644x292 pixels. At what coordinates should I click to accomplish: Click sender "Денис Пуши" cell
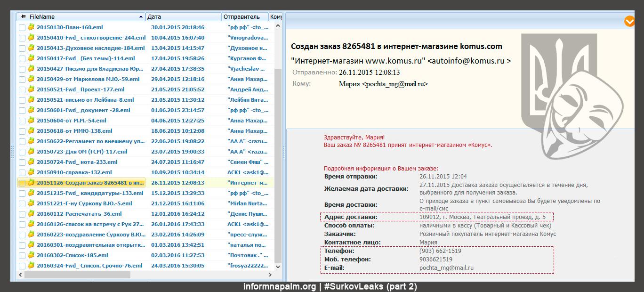pos(247,214)
